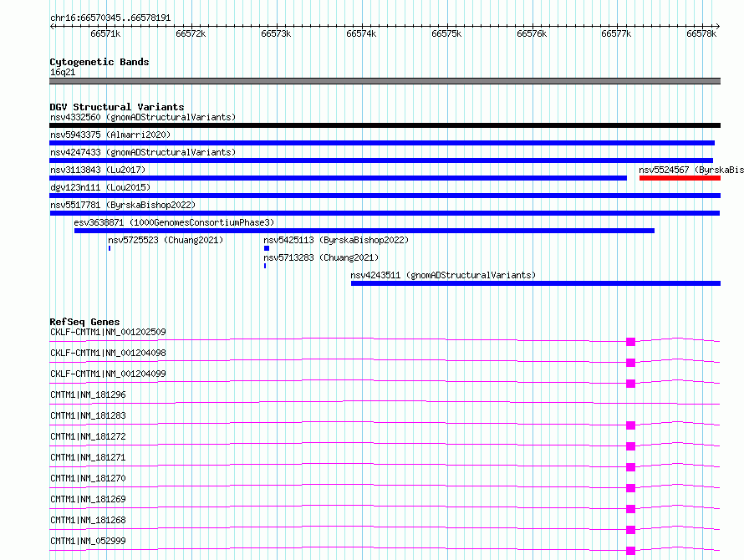Open the nsv5524567 ByrskaBishop label

point(690,170)
